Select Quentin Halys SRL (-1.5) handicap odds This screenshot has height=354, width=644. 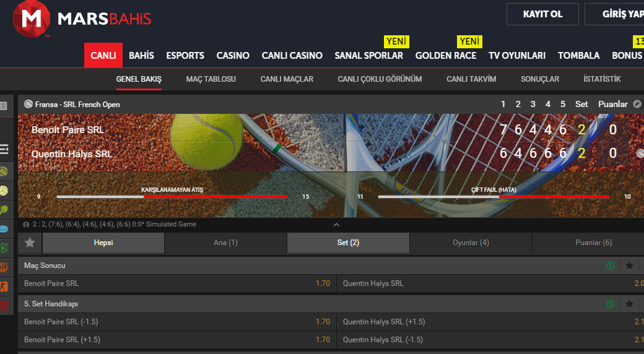pyautogui.click(x=490, y=340)
